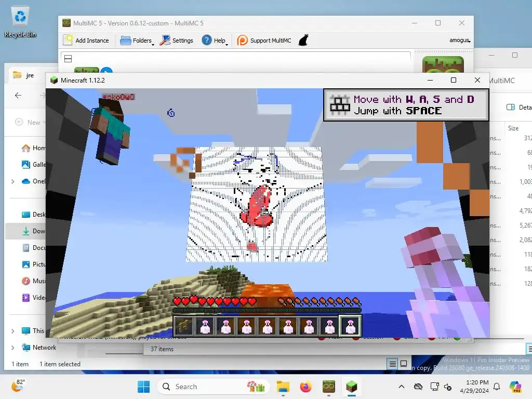The width and height of the screenshot is (532, 399).
Task: Switch to details list view in File Explorer
Action: pyautogui.click(x=393, y=364)
